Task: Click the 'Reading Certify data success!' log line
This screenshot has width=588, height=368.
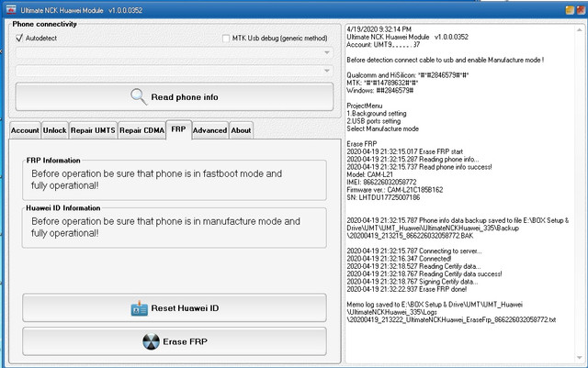Action: click(424, 274)
